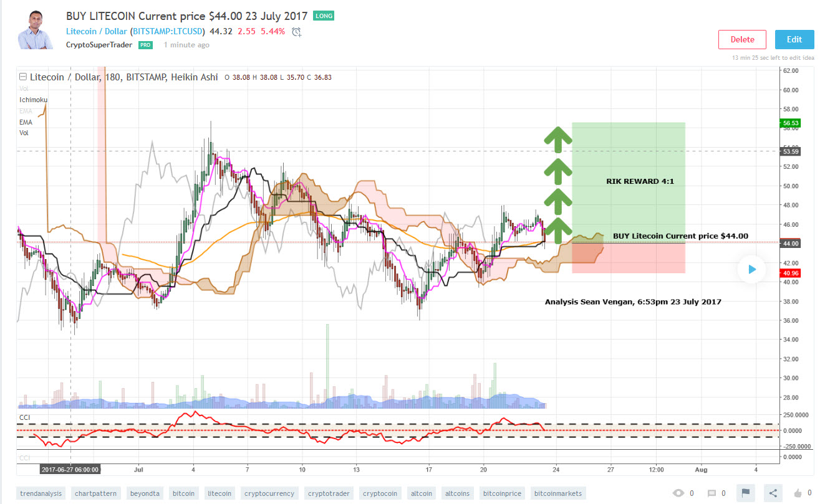Open the cryptocoin tag
This screenshot has height=504, width=825.
point(380,493)
